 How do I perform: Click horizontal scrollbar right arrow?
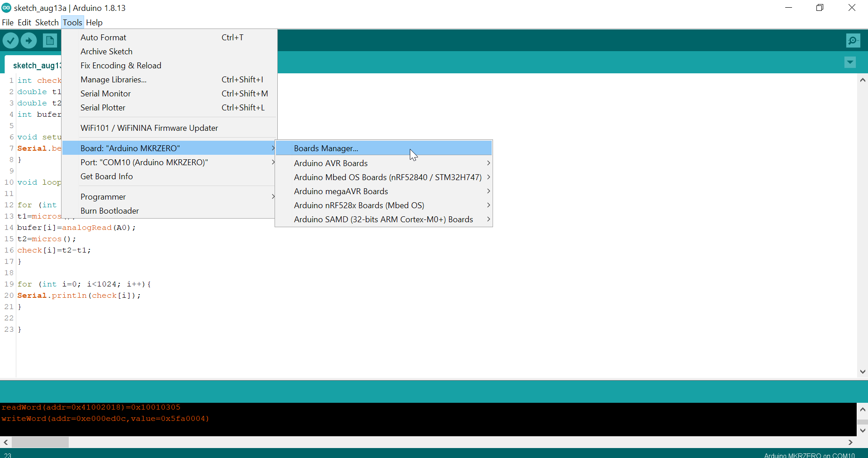click(x=851, y=442)
